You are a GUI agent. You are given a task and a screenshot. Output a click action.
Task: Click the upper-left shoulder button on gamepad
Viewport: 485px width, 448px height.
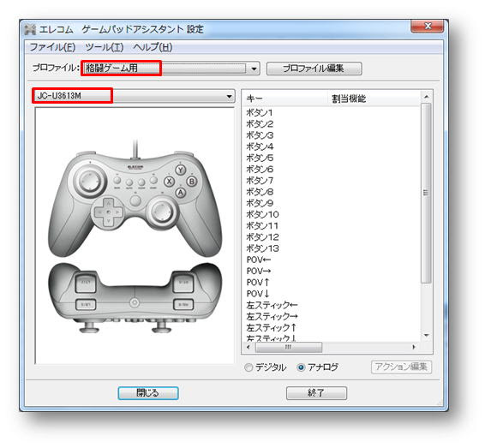tap(86, 283)
